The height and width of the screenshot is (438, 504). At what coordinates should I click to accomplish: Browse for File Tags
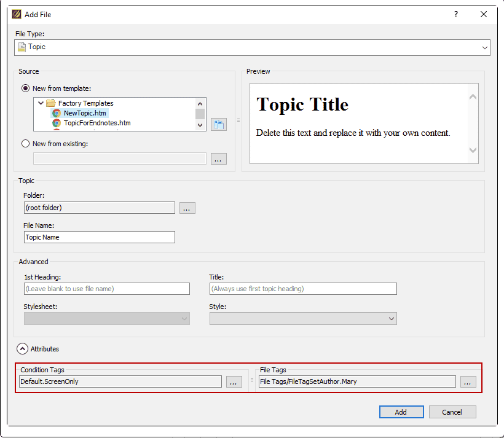pos(468,381)
